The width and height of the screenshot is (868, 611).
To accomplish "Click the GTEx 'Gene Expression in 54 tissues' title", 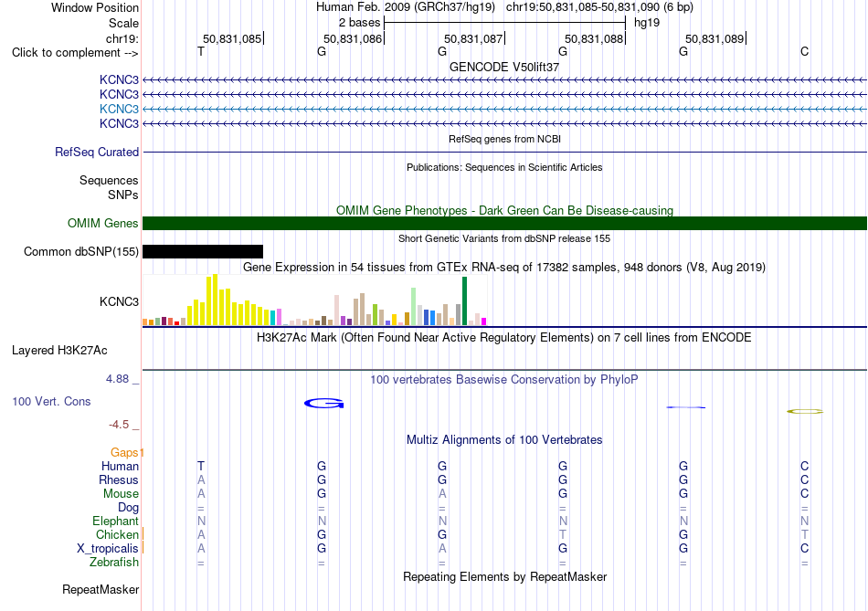I will (504, 268).
